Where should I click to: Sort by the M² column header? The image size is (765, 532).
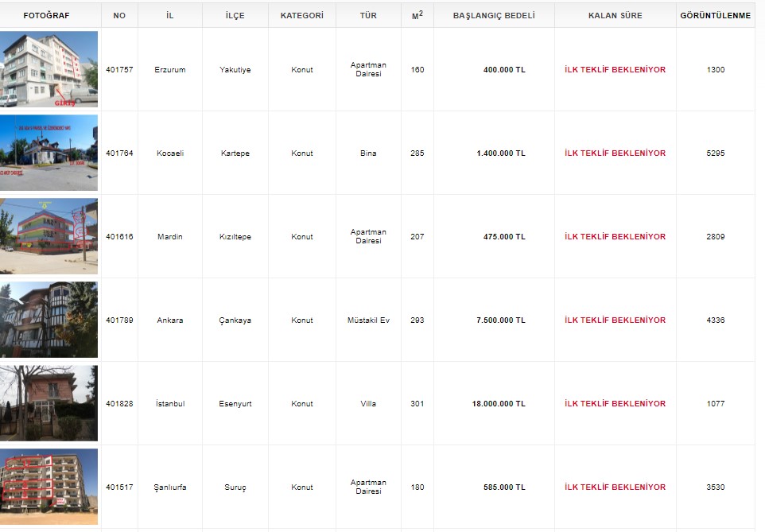coord(417,16)
